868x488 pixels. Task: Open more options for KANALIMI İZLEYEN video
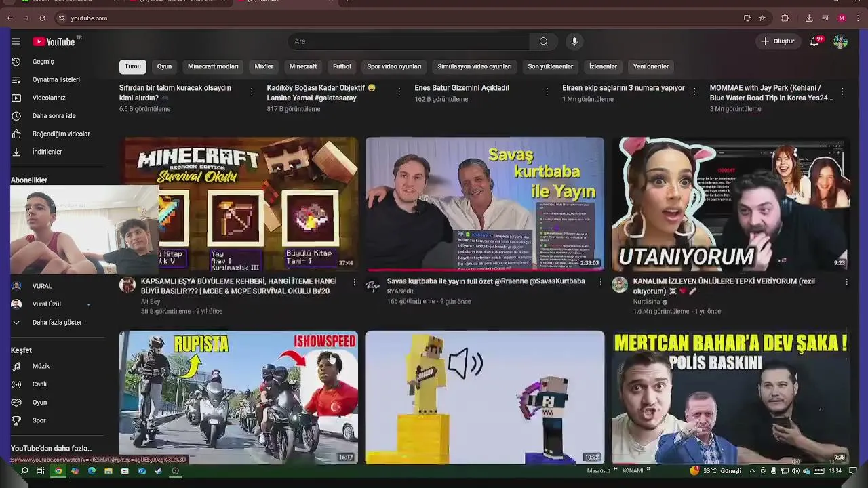846,282
